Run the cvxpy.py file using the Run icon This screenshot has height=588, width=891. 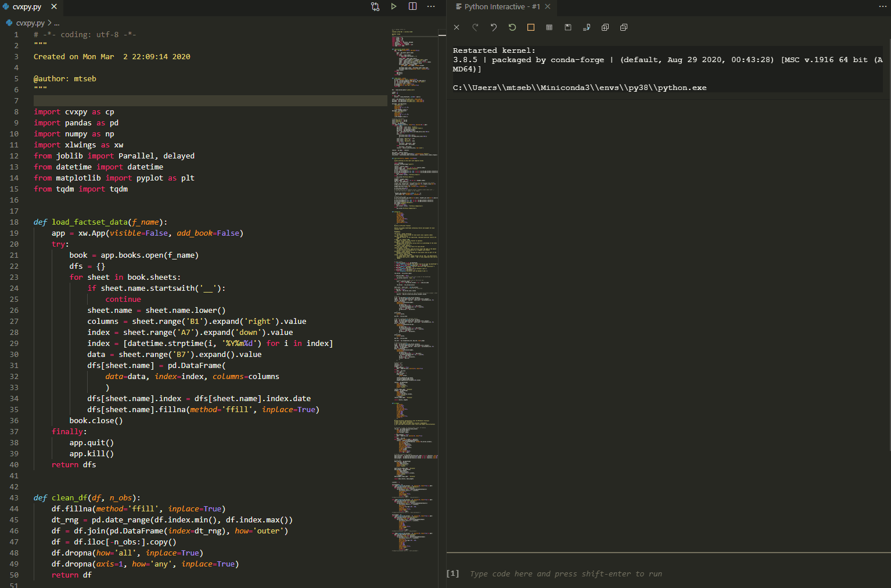[x=394, y=8]
